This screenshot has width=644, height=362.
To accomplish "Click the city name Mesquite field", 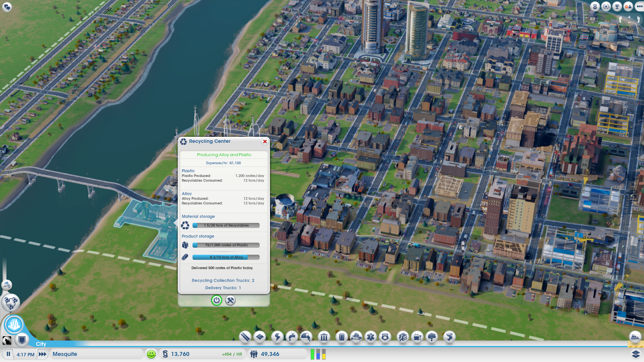I will (97, 354).
